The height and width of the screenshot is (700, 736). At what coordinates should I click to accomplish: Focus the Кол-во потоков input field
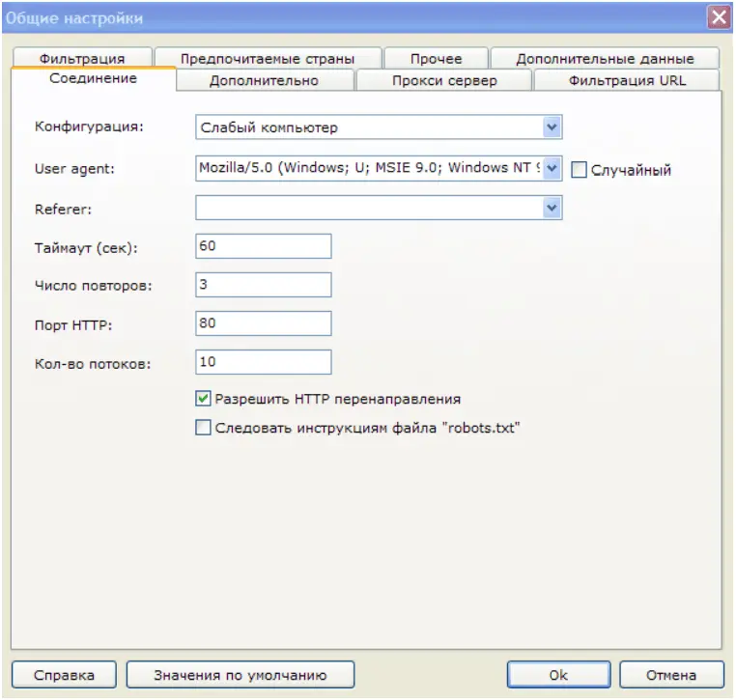pos(263,362)
